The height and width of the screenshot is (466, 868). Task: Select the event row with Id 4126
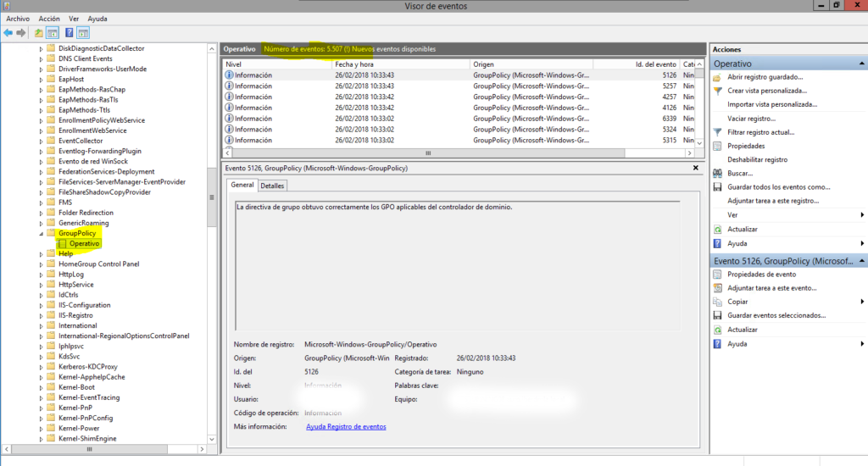459,108
